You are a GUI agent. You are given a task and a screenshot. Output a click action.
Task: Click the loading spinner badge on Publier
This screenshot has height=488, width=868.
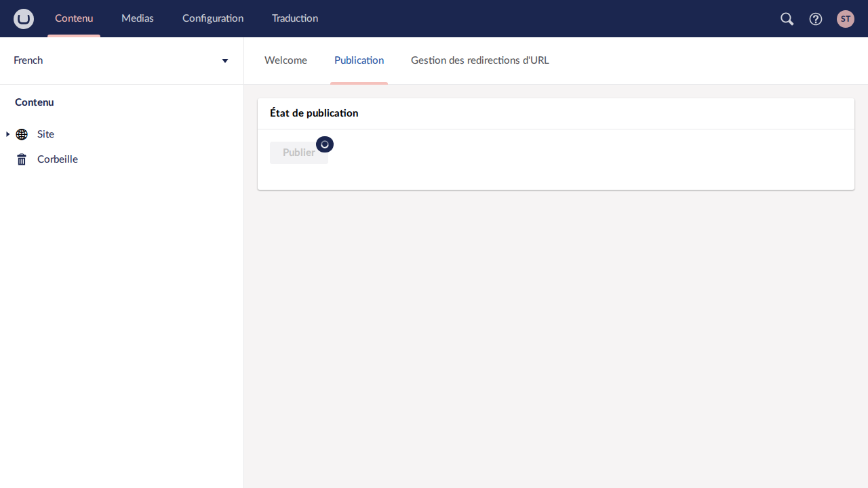(x=325, y=144)
